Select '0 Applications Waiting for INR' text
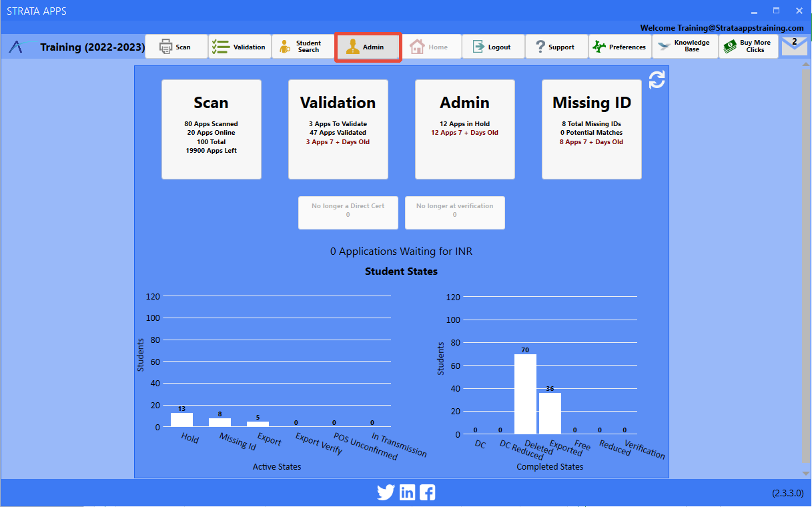Image resolution: width=812 pixels, height=507 pixels. coord(402,251)
